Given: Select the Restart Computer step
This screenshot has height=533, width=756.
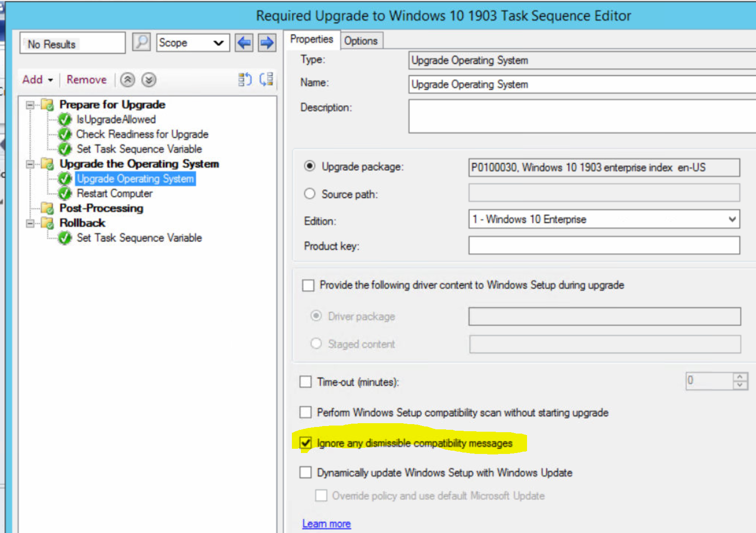Looking at the screenshot, I should pos(114,194).
